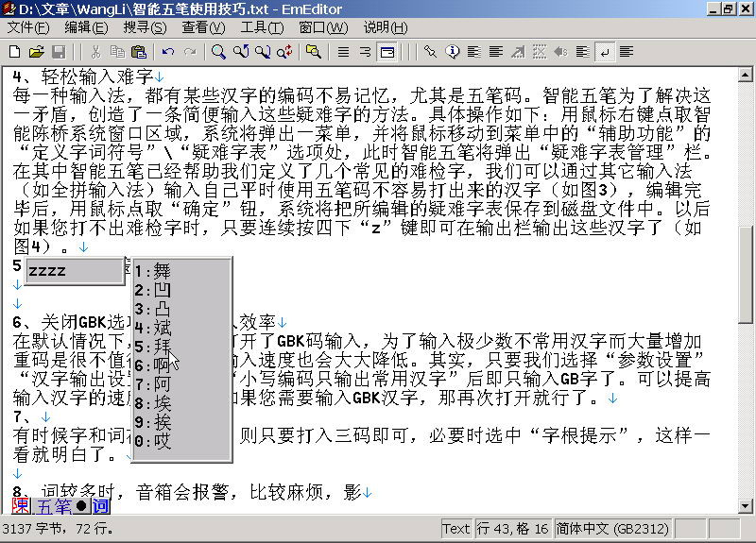Open Find with the magnifier icon
756x543 pixels.
click(218, 52)
